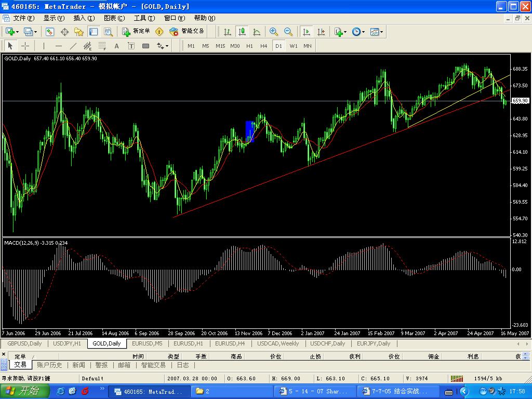The image size is (532, 399).
Task: Open the 警报 alerts tab
Action: 101,365
